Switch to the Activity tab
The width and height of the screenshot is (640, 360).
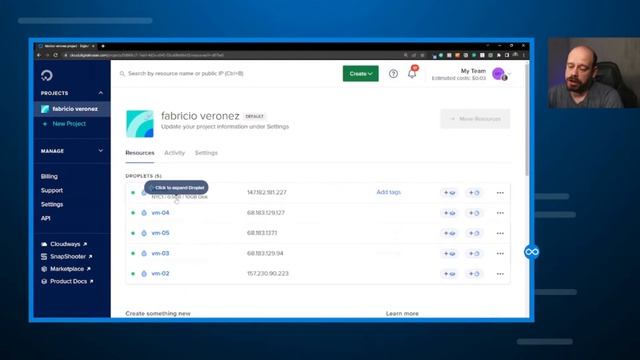click(174, 153)
